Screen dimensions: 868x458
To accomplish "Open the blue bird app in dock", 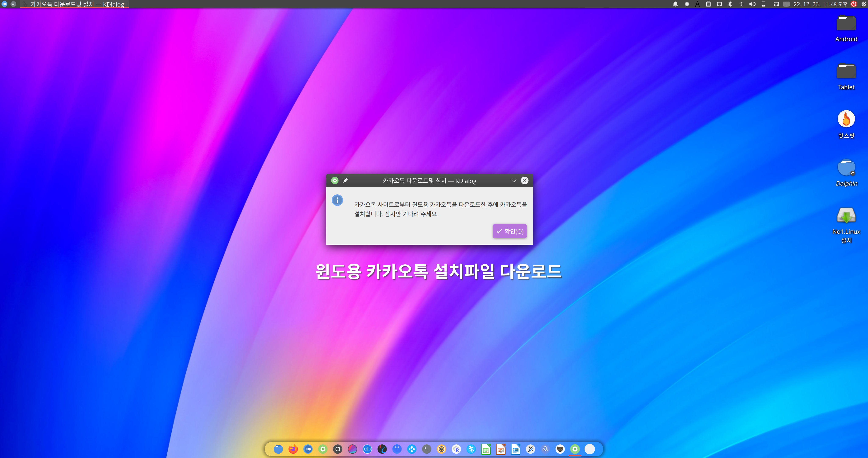I will coord(471,449).
